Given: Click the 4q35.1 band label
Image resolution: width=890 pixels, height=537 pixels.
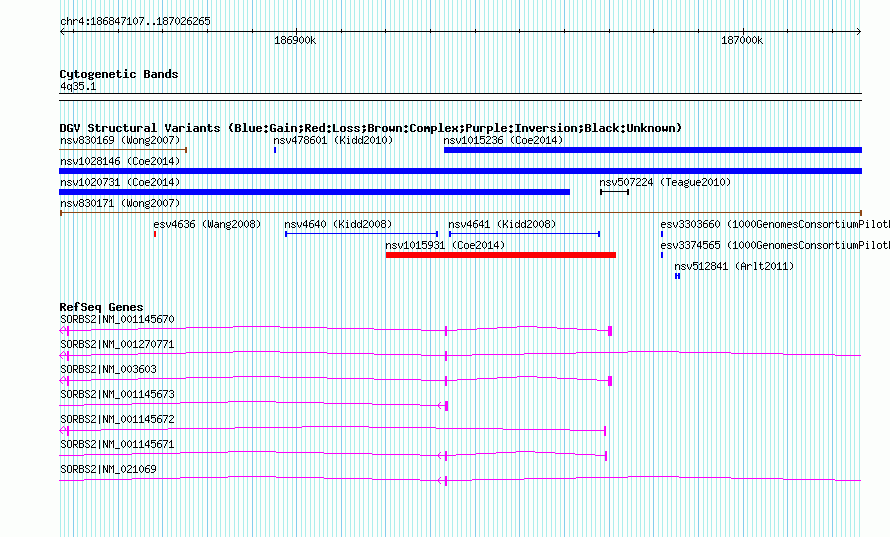Looking at the screenshot, I should click(78, 86).
